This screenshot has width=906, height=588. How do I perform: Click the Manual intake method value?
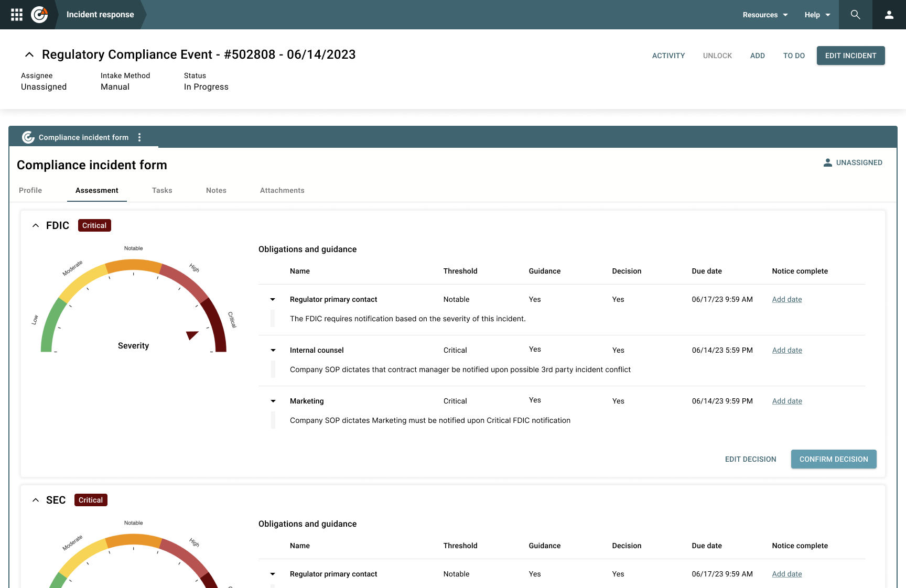click(115, 87)
